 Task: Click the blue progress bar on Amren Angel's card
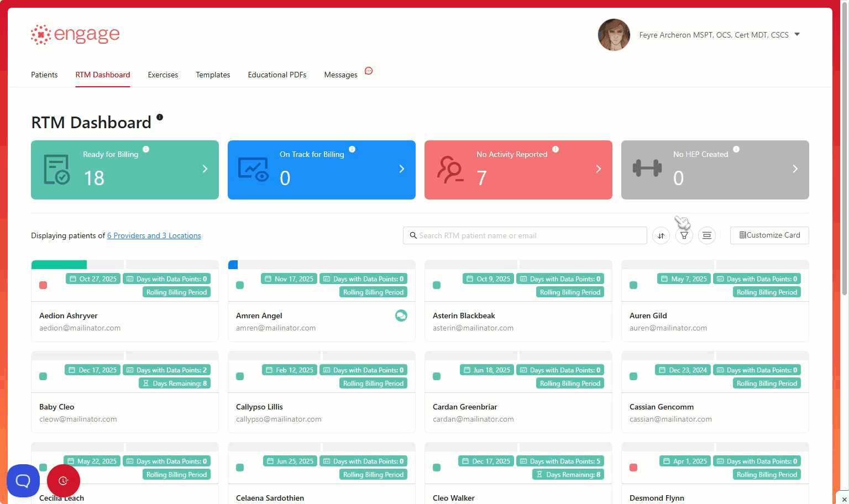[233, 265]
